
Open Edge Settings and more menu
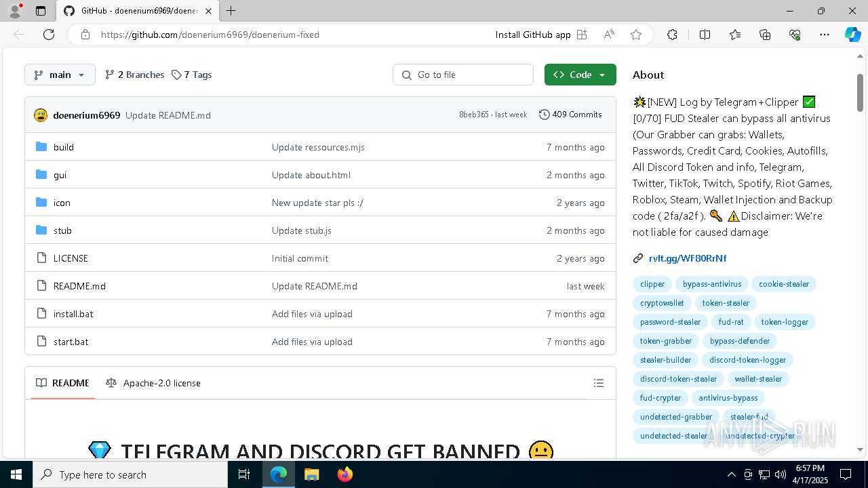825,35
